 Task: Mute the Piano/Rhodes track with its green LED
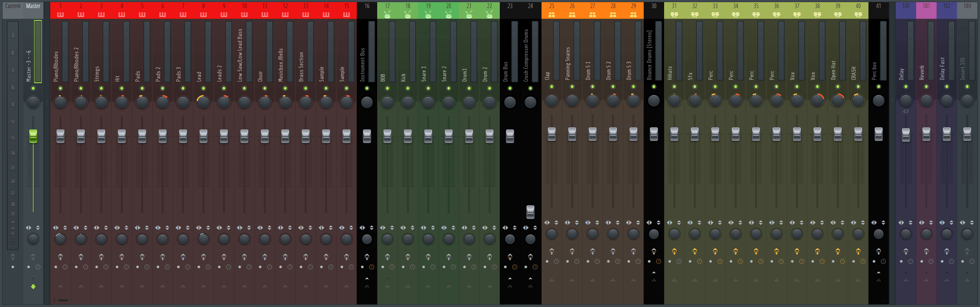(60, 88)
